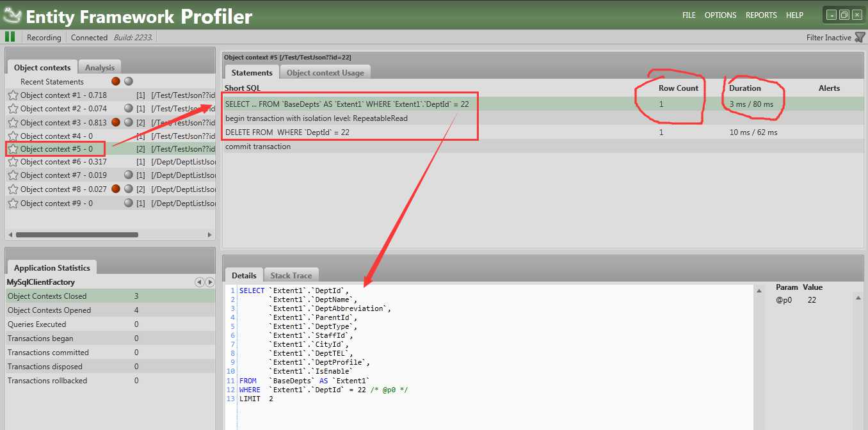
Task: Click the Connected status label
Action: click(x=89, y=38)
